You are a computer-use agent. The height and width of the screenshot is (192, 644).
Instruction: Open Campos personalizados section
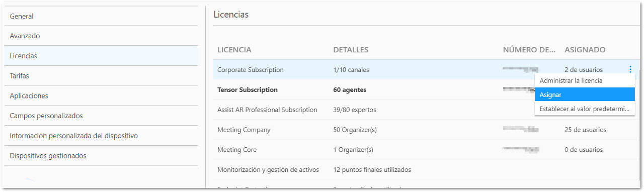point(101,116)
